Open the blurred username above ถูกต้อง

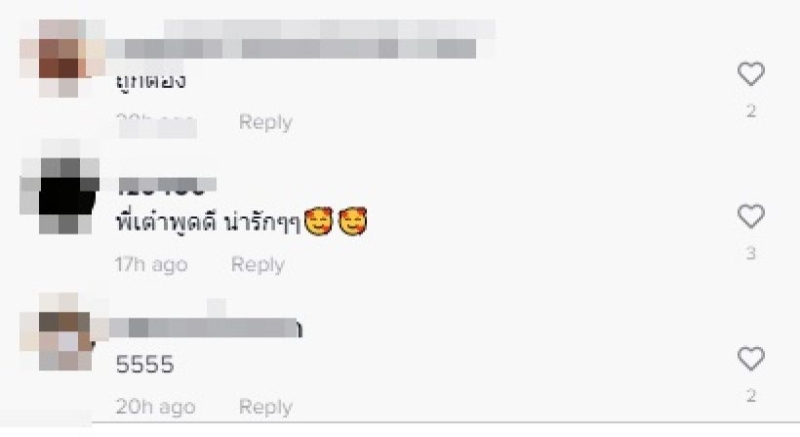tap(301, 40)
